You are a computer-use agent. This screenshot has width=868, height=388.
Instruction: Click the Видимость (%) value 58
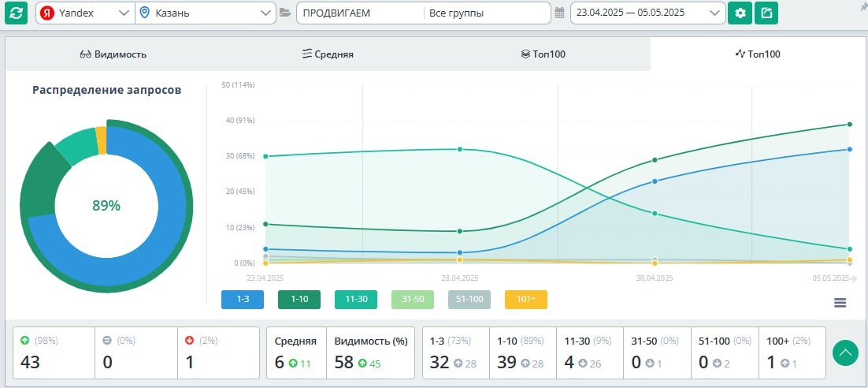pos(343,363)
